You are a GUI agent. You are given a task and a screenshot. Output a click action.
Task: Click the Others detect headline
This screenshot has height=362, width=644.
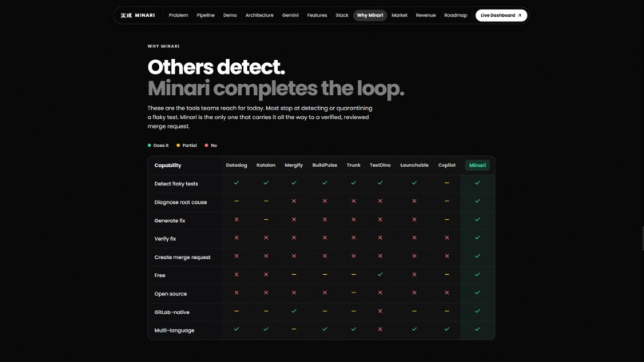click(216, 67)
